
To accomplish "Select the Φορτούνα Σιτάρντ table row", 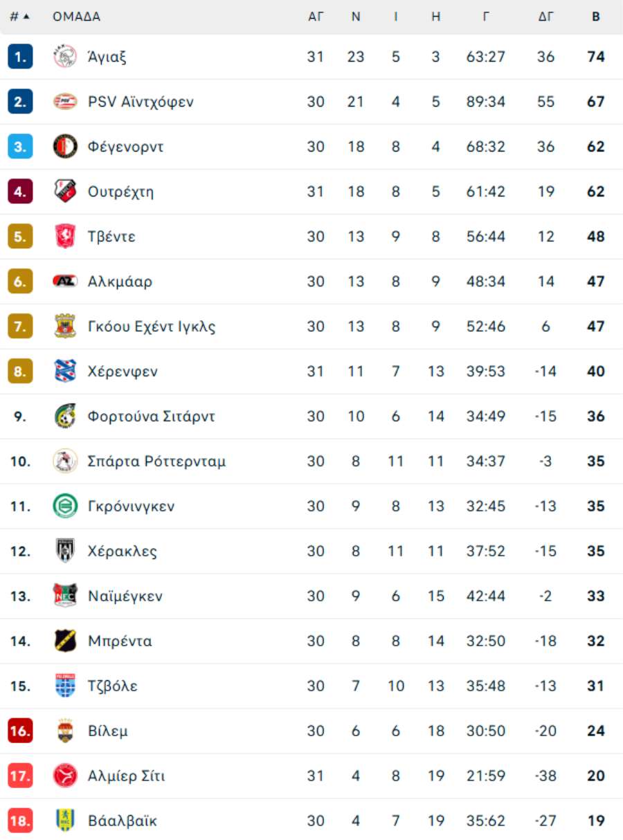I will [x=311, y=417].
